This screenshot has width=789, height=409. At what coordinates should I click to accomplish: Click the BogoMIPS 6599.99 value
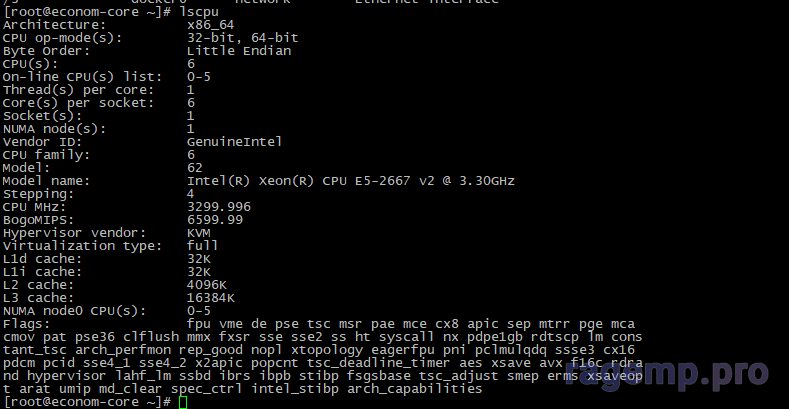coord(215,220)
